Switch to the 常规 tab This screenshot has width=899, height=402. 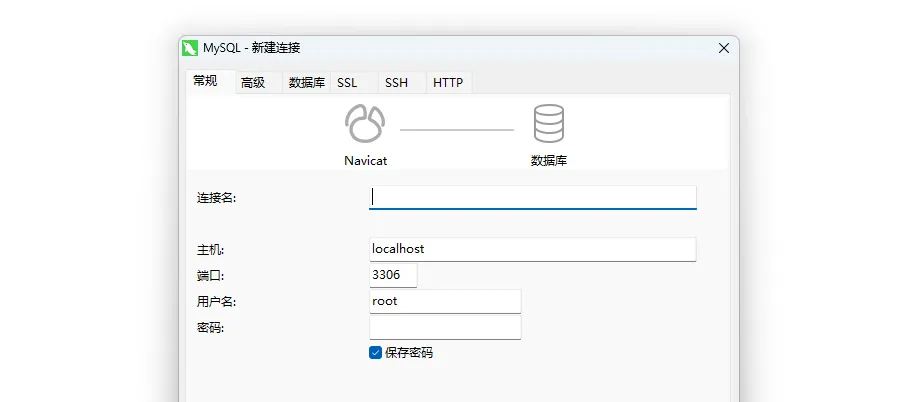[x=205, y=81]
